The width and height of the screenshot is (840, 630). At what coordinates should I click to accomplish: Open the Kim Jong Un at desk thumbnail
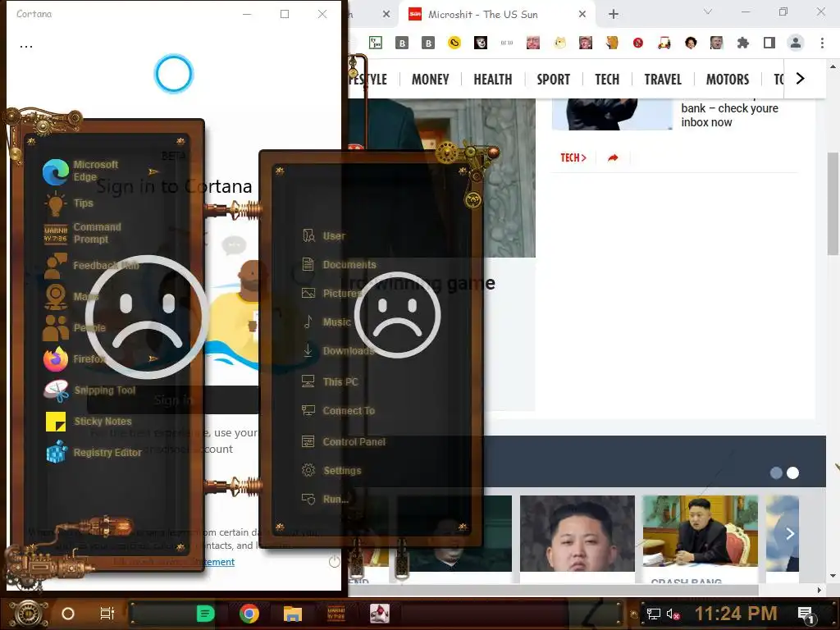701,531
